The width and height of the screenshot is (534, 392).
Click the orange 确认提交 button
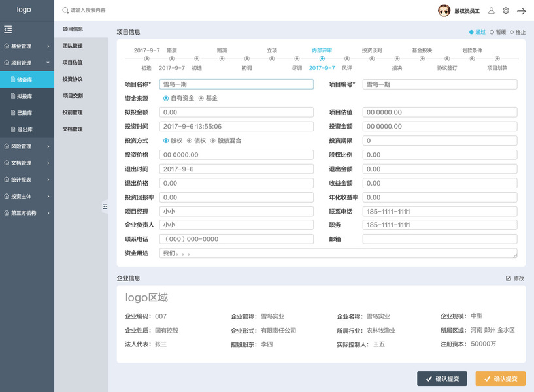pos(500,378)
